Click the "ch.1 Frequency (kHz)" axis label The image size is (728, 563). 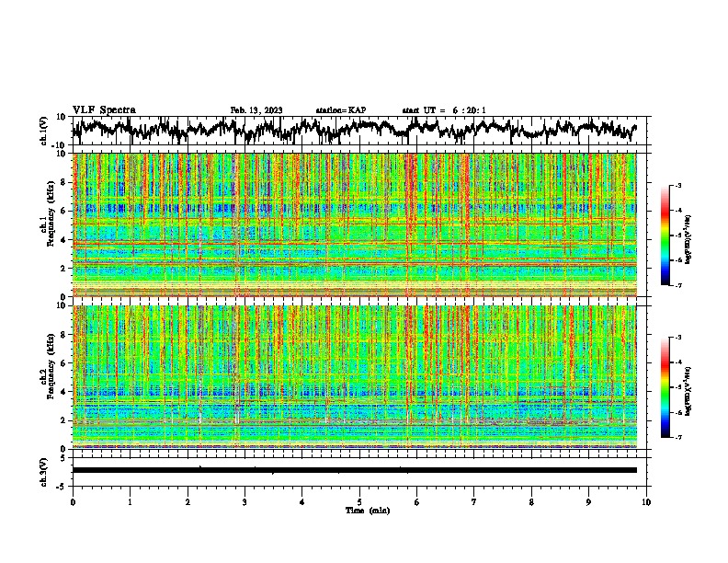pos(47,214)
